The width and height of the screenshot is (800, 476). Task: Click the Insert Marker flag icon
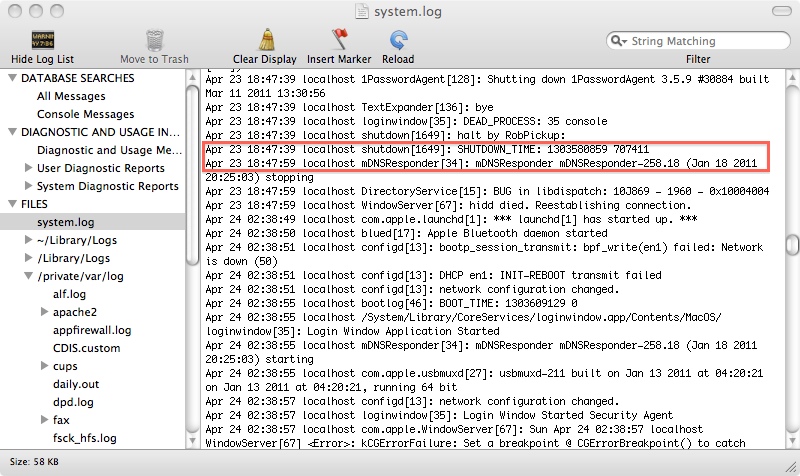coord(339,39)
